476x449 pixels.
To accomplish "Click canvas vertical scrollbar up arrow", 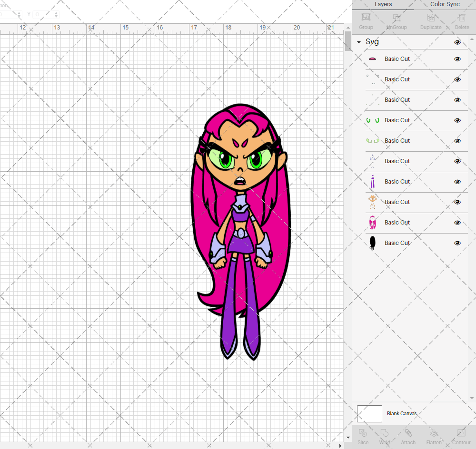I will (x=348, y=27).
